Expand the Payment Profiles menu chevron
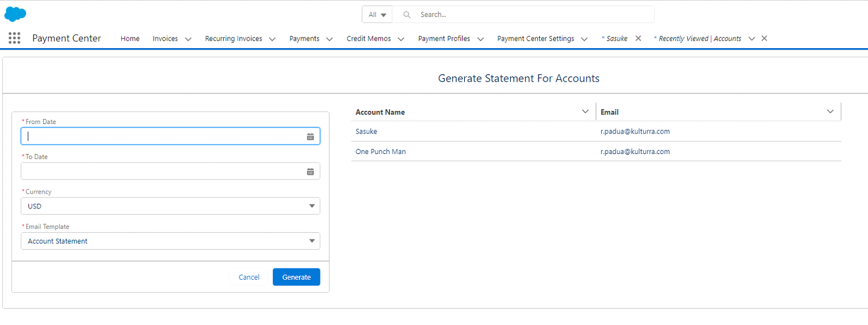868x325 pixels. 481,39
